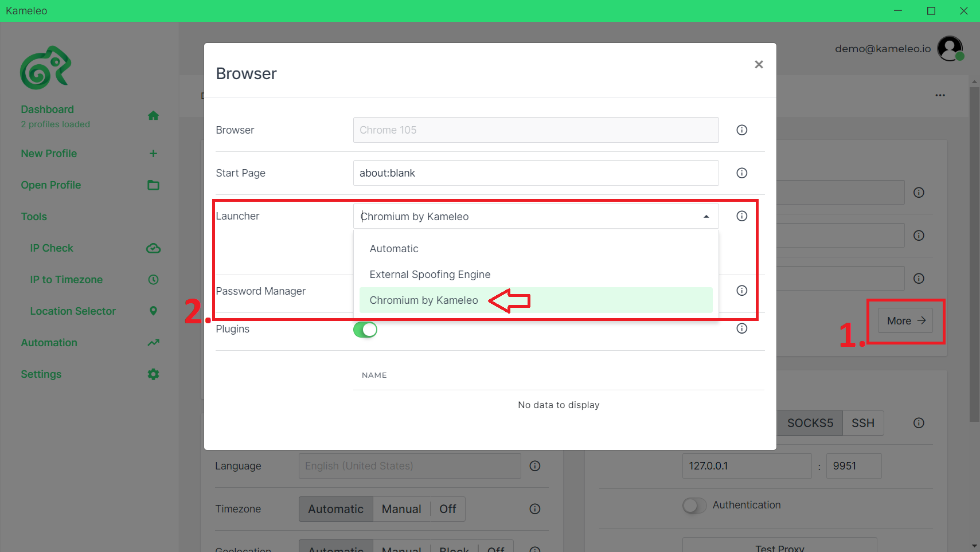The height and width of the screenshot is (552, 980).
Task: Click the Kameleo chameleon logo
Action: click(46, 68)
